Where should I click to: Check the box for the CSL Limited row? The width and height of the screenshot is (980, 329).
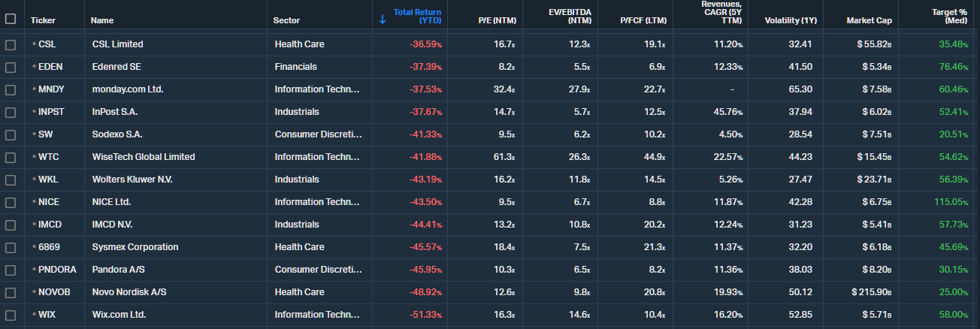[11, 44]
